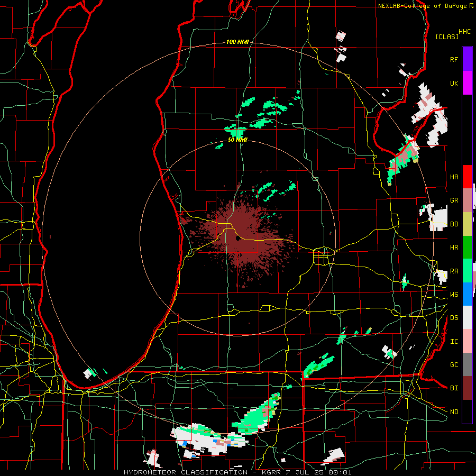476x476 pixels.
Task: Click the 'UK' legend label
Action: (454, 83)
